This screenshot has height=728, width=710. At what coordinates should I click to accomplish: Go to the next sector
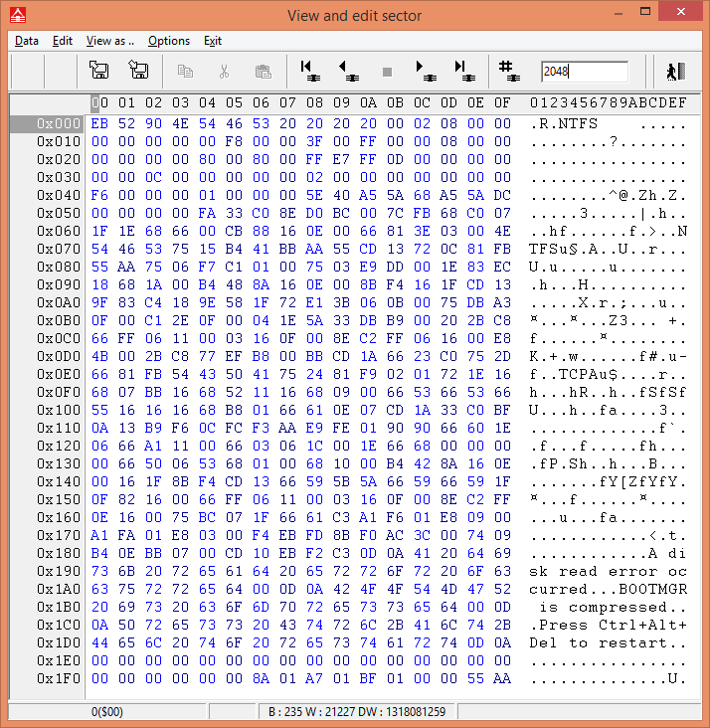426,71
